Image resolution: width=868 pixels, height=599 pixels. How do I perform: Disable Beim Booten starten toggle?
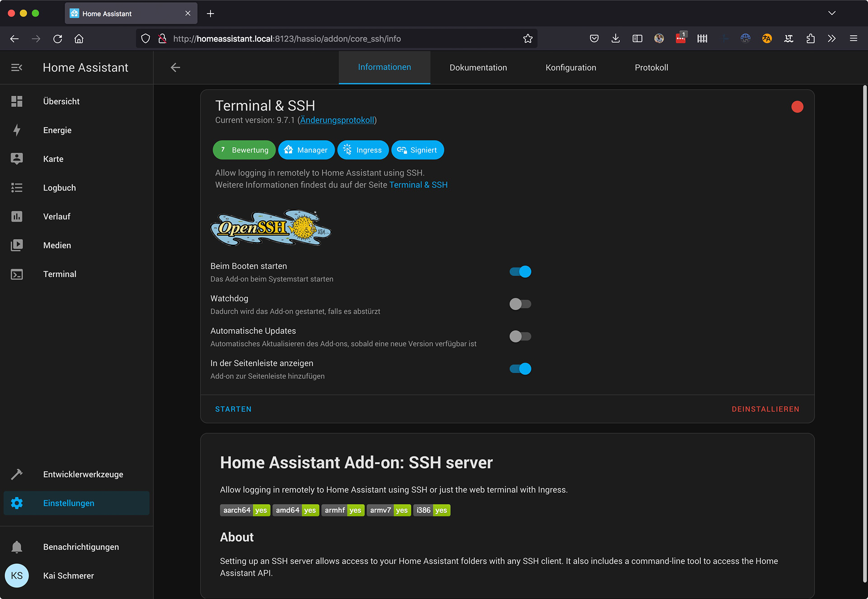coord(520,271)
